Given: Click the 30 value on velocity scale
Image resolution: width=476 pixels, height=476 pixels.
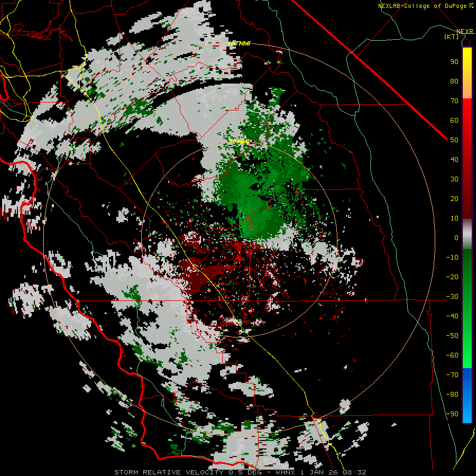Looking at the screenshot, I should [x=454, y=179].
